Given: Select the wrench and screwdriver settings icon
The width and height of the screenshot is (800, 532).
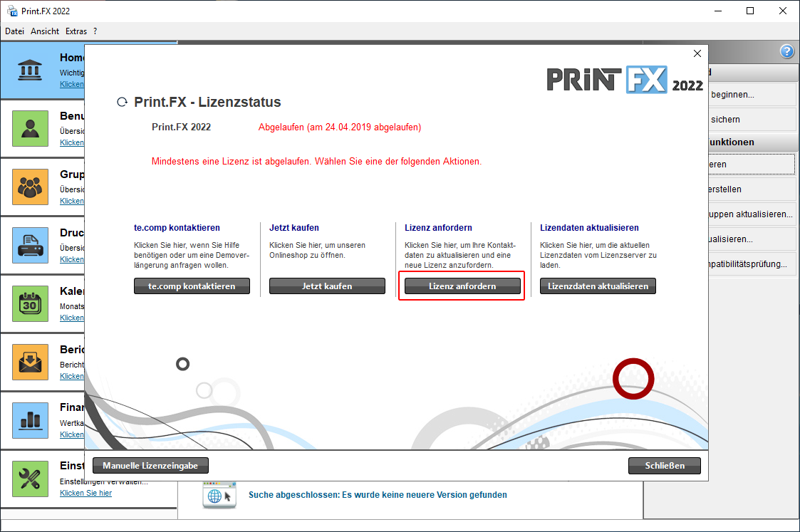Looking at the screenshot, I should [30, 479].
